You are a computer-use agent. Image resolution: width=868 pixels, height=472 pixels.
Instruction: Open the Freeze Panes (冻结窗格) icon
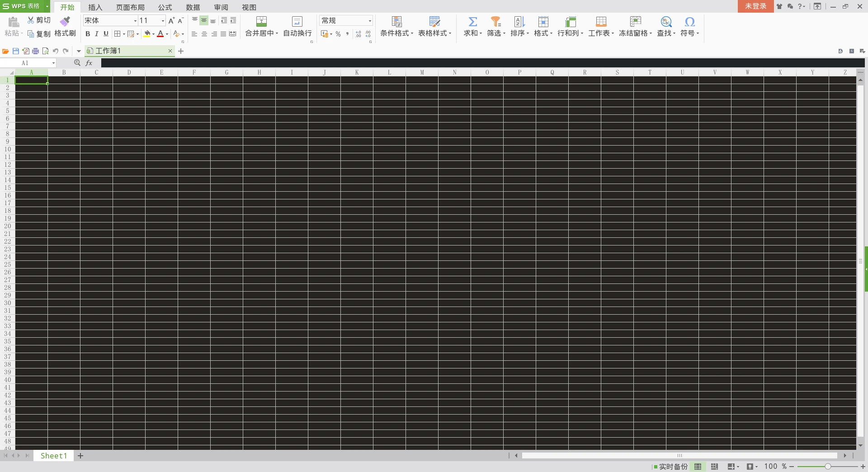635,21
